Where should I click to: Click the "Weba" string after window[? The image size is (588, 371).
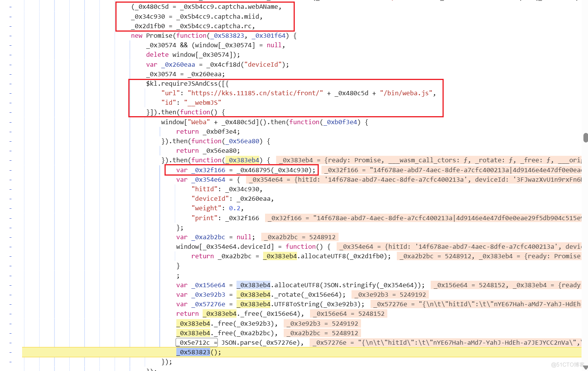199,122
